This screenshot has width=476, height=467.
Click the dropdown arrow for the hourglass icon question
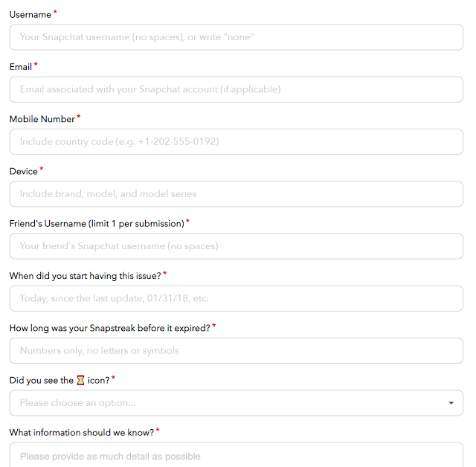[x=451, y=403]
